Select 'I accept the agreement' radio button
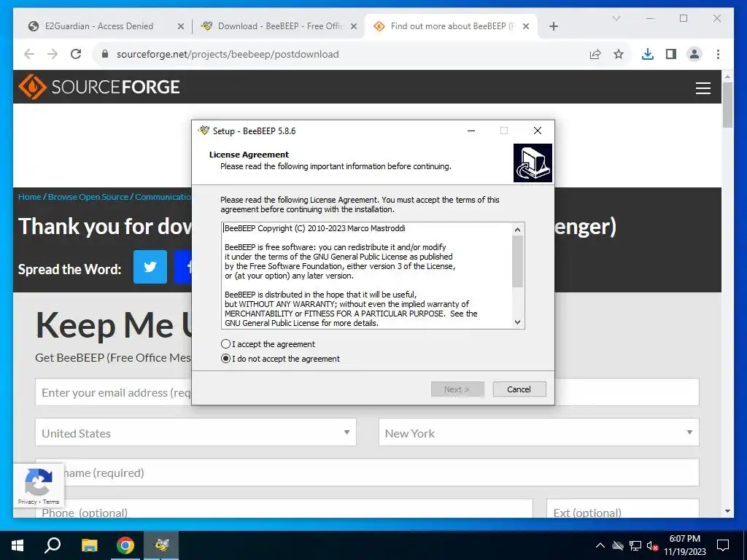This screenshot has height=560, width=747. (226, 344)
